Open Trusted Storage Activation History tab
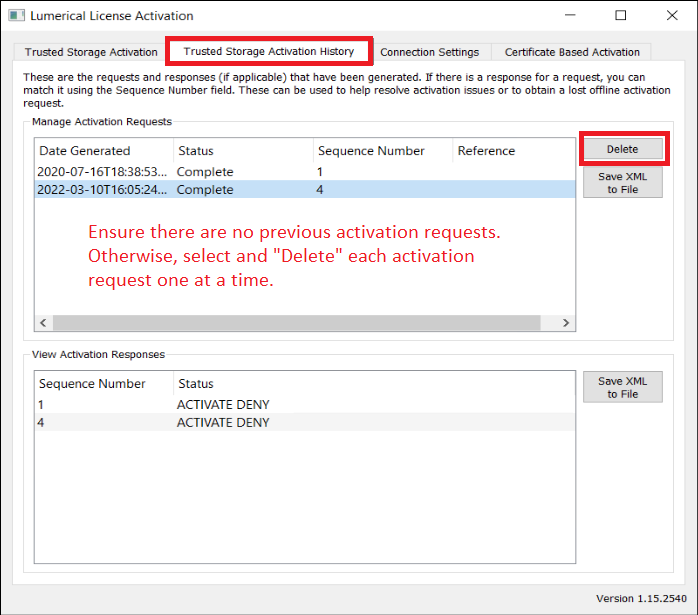The width and height of the screenshot is (698, 615). 269,51
